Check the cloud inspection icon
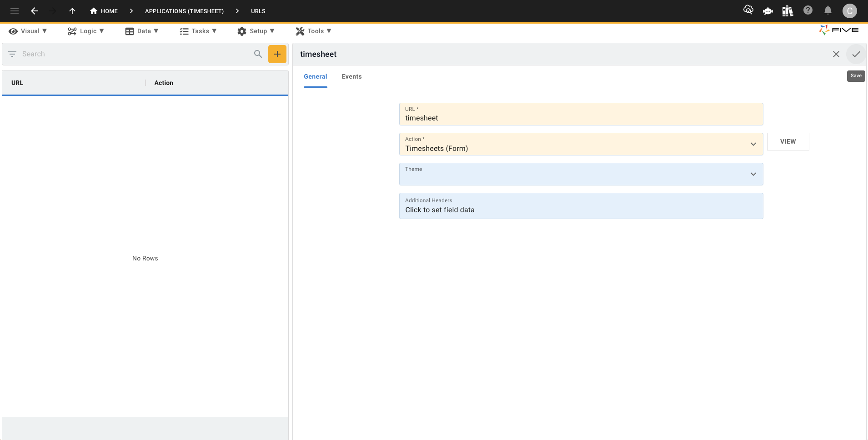The height and width of the screenshot is (440, 868). [748, 10]
